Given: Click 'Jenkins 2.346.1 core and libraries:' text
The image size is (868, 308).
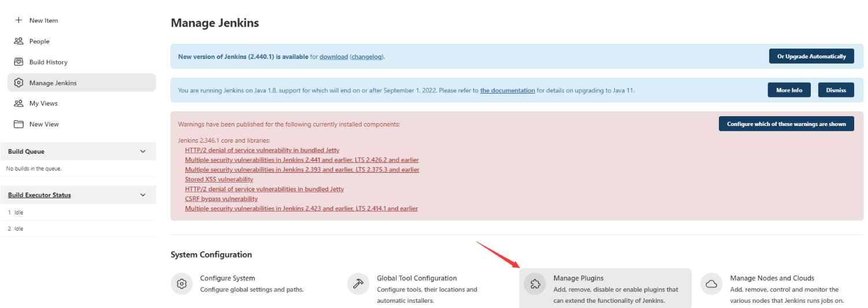Looking at the screenshot, I should click(224, 140).
